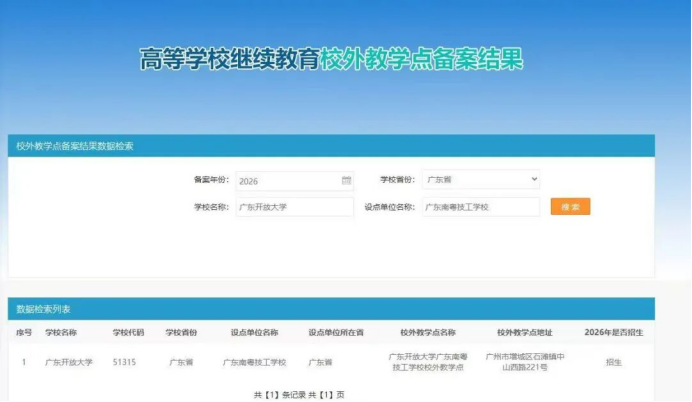Click the 学校名称 column header
The width and height of the screenshot is (692, 402).
coord(61,333)
